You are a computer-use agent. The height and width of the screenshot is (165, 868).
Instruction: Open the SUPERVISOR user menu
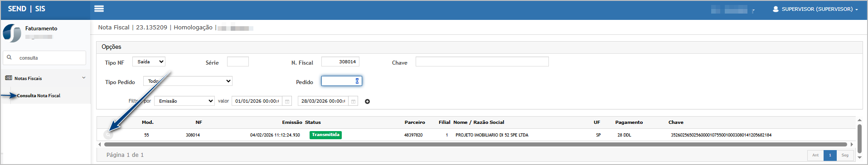coord(816,9)
